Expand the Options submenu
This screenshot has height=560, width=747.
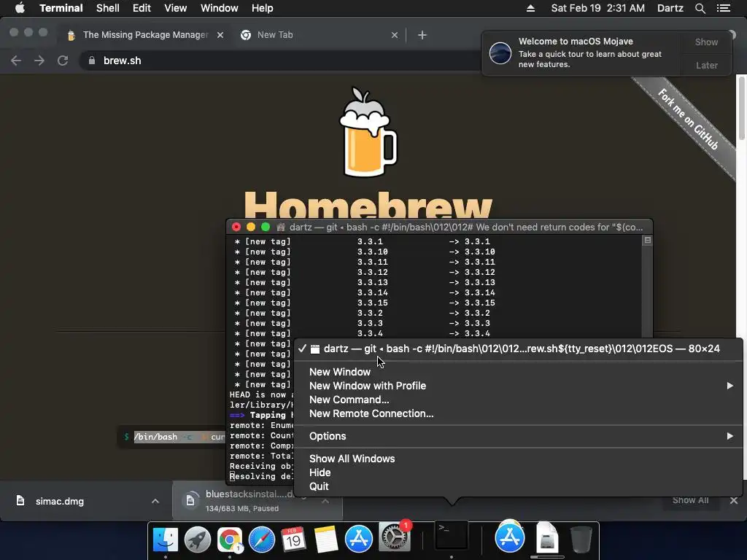[x=518, y=436]
